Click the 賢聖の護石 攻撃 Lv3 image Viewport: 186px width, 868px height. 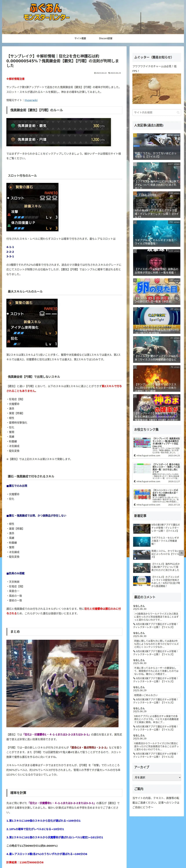point(32,207)
